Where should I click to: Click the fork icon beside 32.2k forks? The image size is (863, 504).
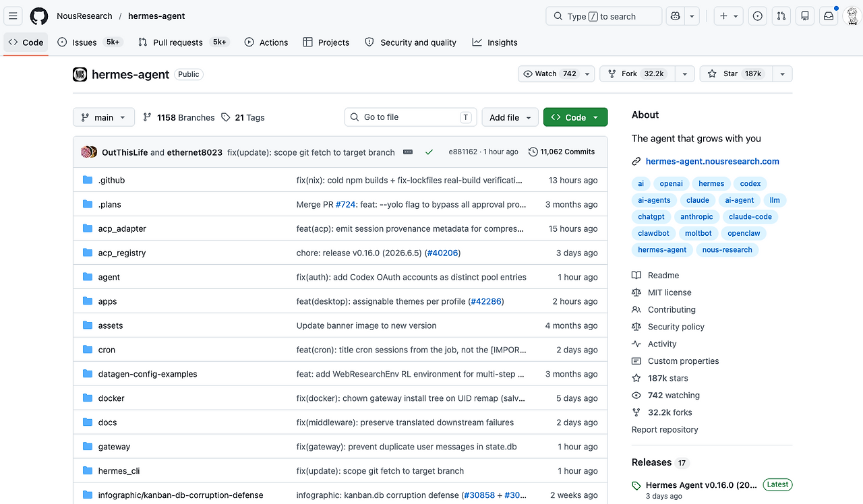coord(636,413)
